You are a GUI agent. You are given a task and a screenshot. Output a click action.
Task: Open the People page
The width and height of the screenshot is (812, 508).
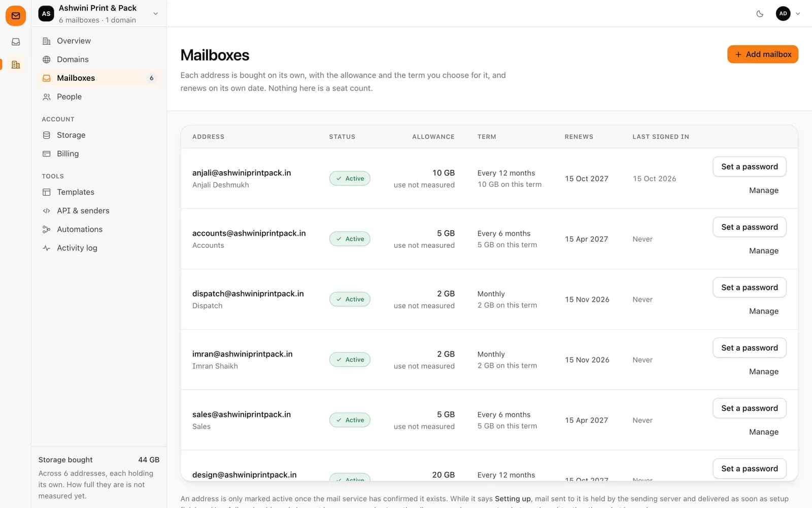99,97
